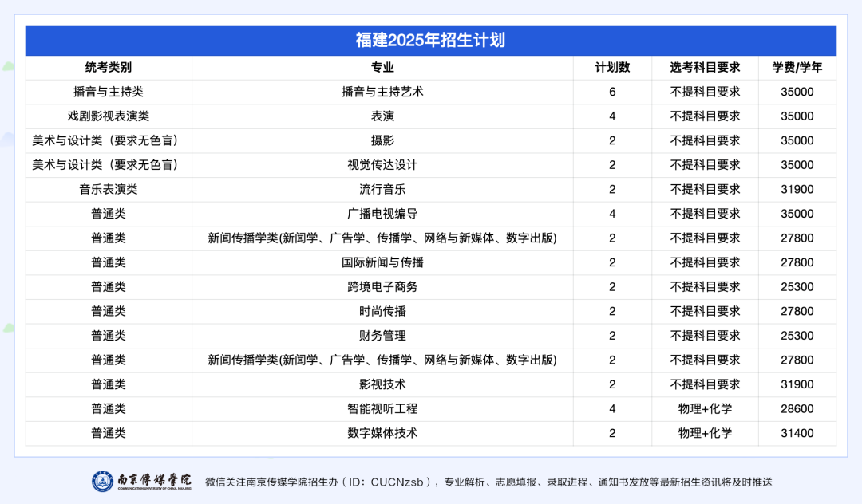Click the 音乐表演类 category cell

click(x=109, y=190)
